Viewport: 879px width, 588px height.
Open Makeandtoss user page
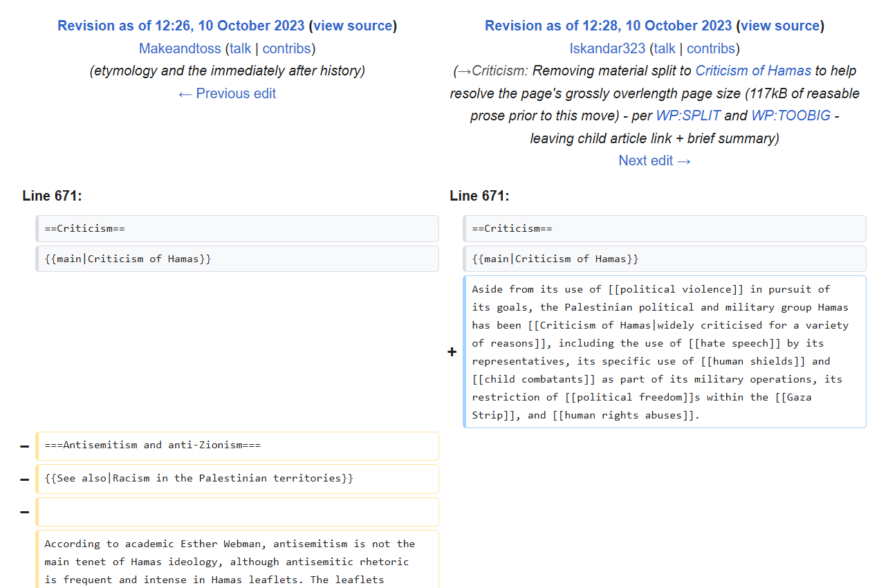pyautogui.click(x=180, y=48)
